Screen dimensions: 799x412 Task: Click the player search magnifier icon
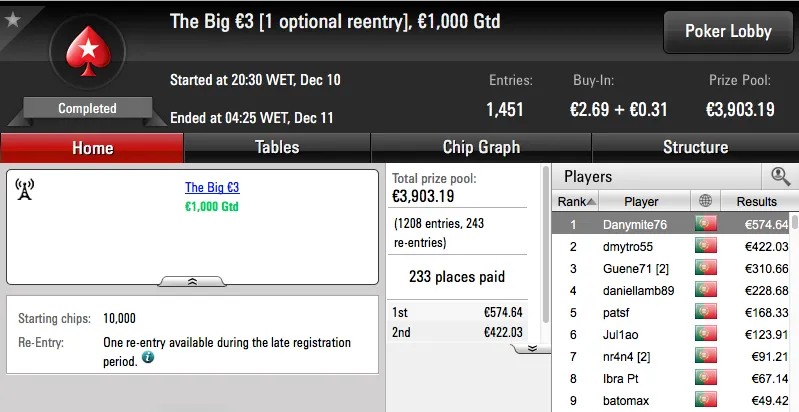click(x=780, y=176)
